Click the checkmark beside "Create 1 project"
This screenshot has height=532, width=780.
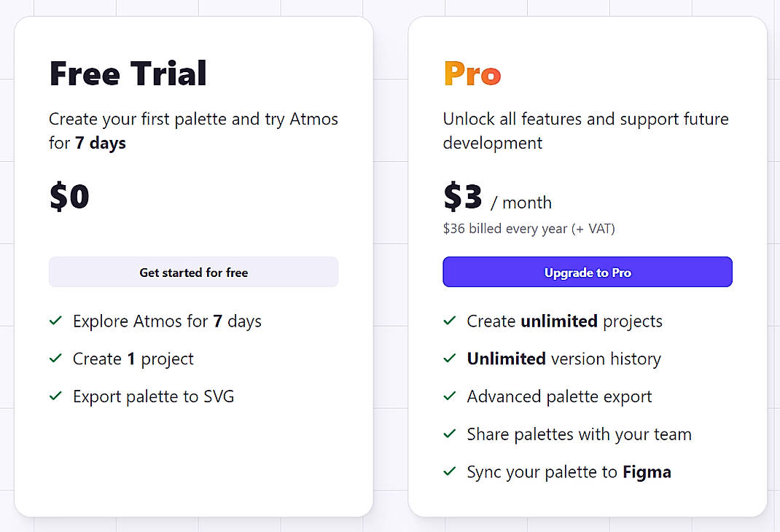[x=56, y=359]
